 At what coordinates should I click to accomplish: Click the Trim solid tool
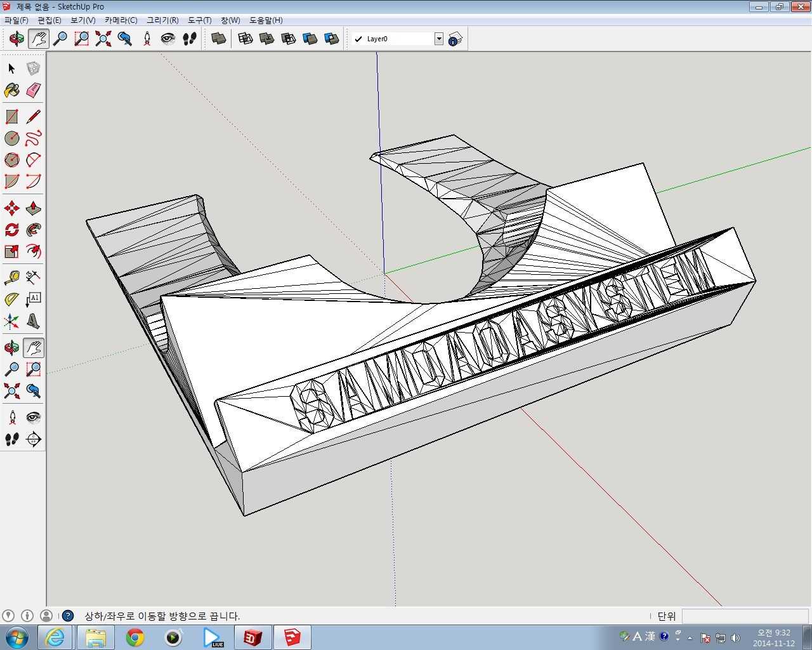(x=310, y=39)
